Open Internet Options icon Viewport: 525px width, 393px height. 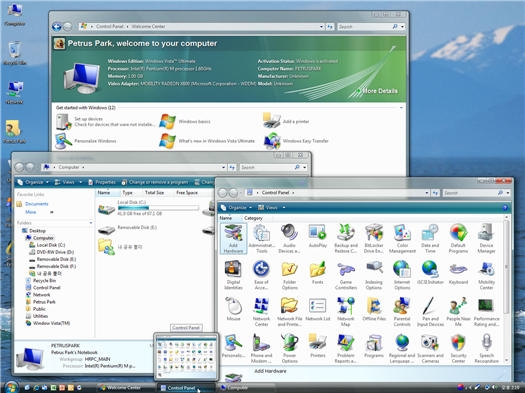pyautogui.click(x=402, y=275)
